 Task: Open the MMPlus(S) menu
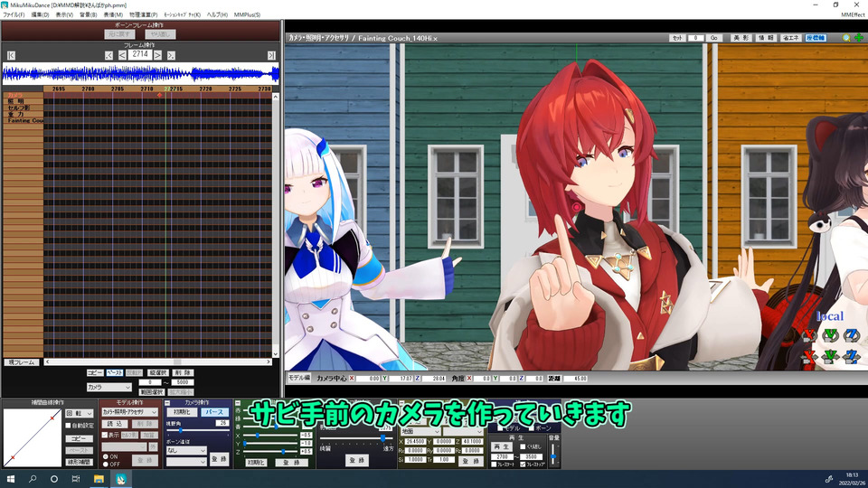[247, 15]
